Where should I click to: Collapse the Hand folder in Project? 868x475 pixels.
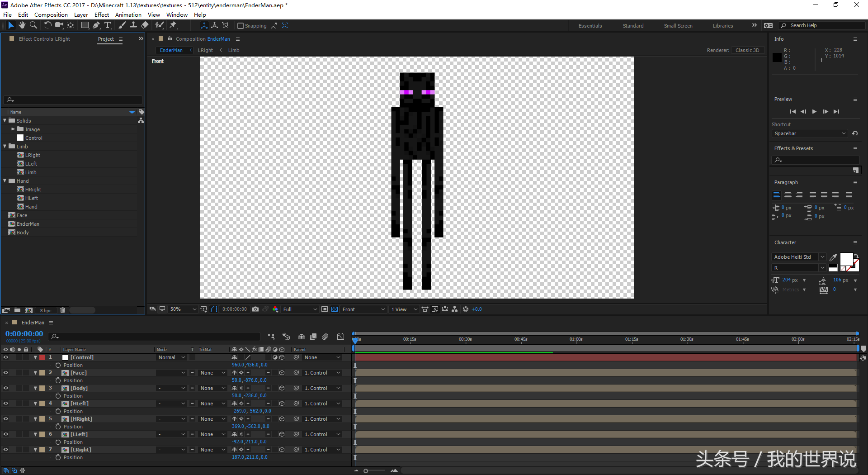point(5,180)
